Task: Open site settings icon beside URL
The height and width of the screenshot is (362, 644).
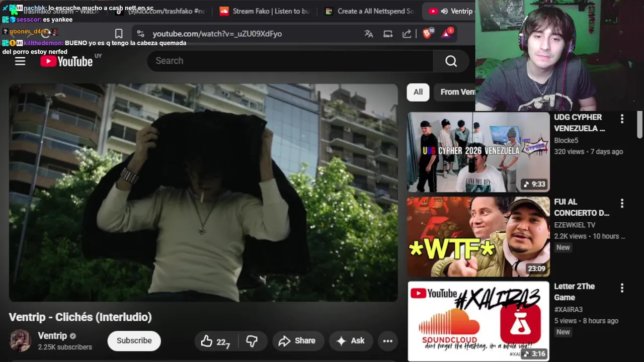Action: pyautogui.click(x=140, y=34)
